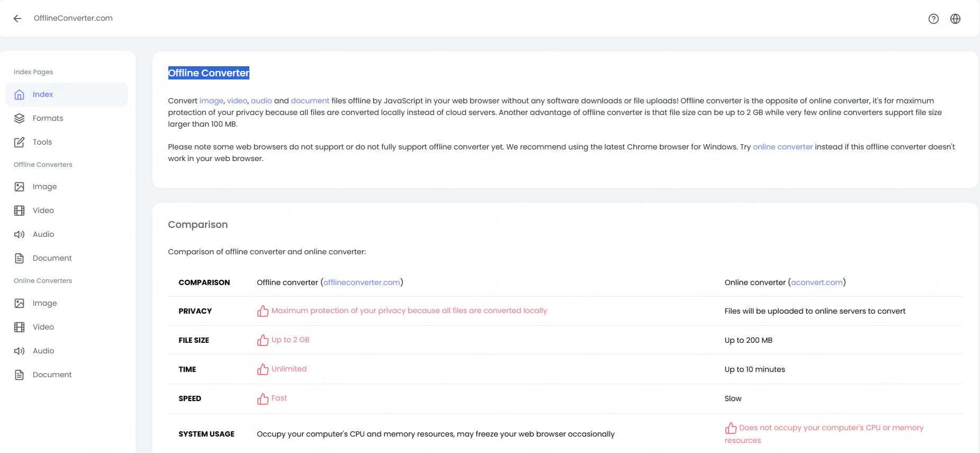Screen dimensions: 980x453
Task: Click the 'SYSTEM USAGE' row label
Action: click(x=206, y=434)
